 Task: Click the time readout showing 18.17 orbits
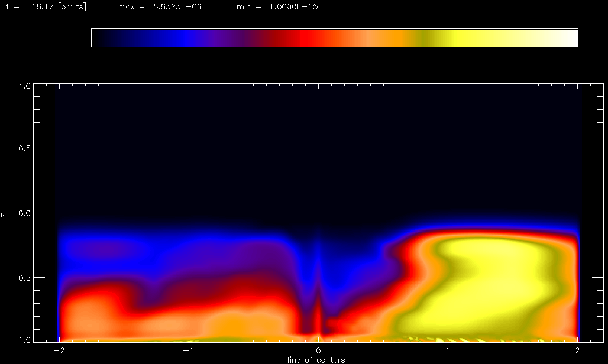[x=46, y=7]
